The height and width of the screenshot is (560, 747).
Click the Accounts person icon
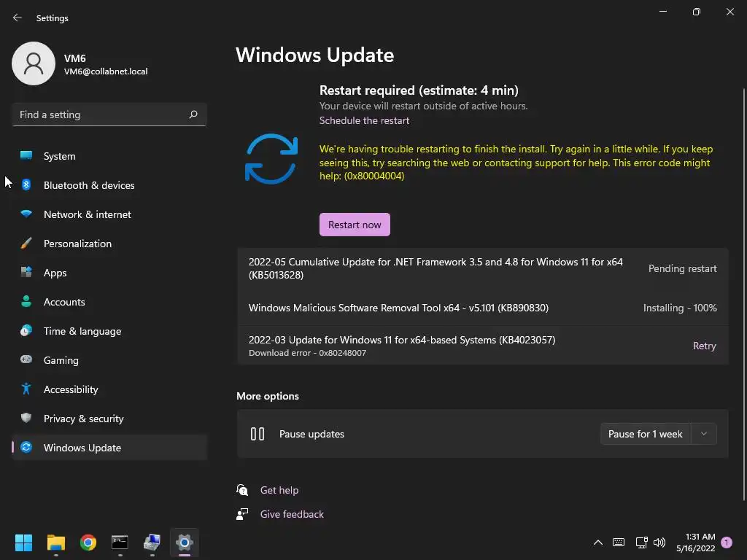(x=26, y=301)
